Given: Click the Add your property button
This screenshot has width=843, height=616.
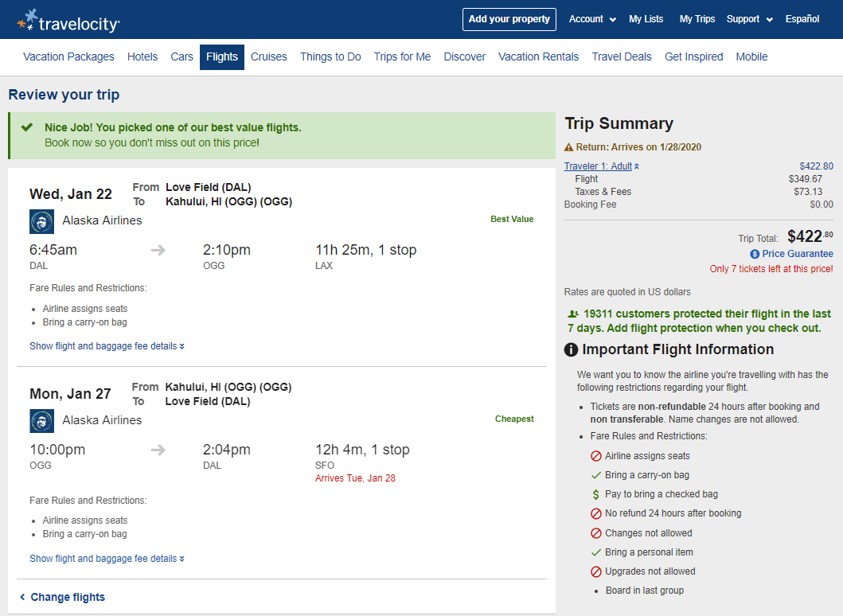Looking at the screenshot, I should pos(509,19).
